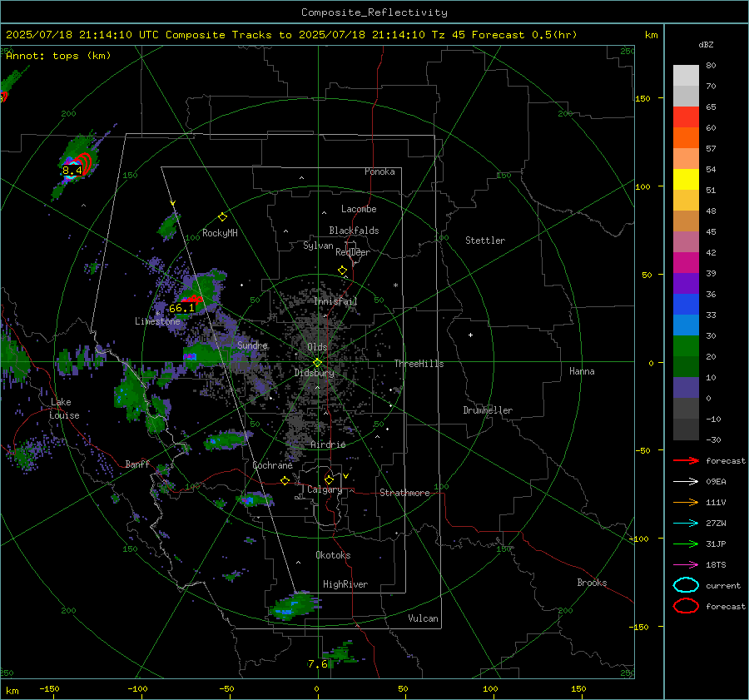
Task: Click the 'Banff' town label
Action: pos(137,464)
